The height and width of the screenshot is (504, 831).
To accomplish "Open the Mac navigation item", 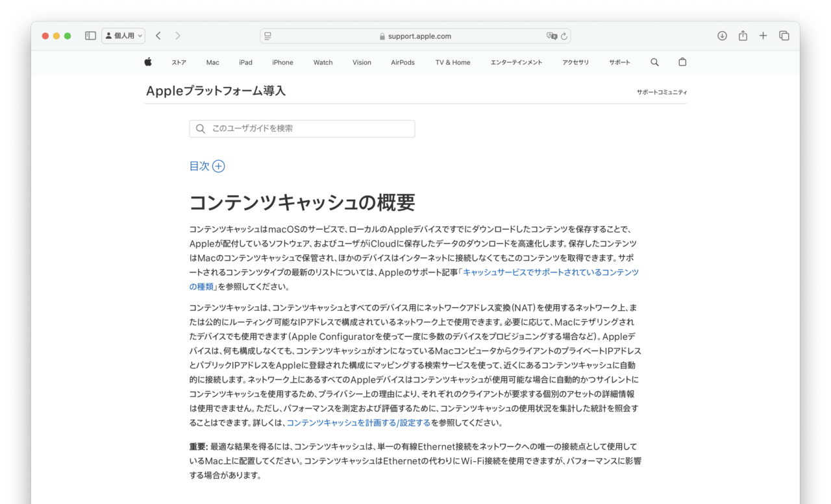I will tap(213, 63).
